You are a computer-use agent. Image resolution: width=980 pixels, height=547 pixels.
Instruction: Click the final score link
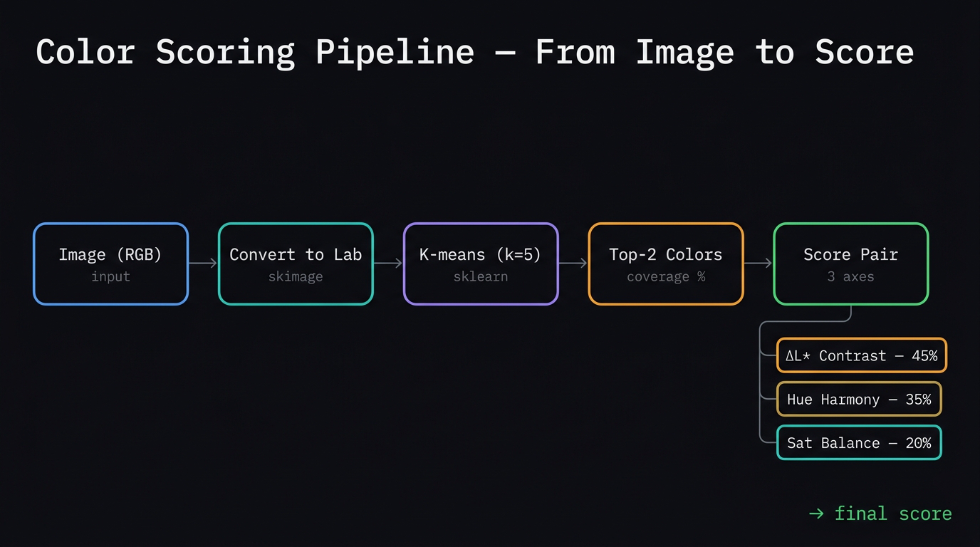893,513
